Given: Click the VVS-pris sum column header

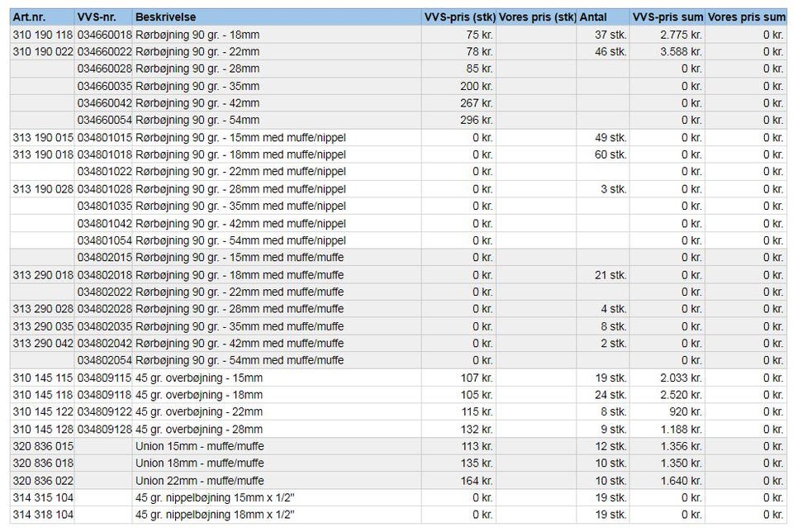Looking at the screenshot, I should (667, 17).
